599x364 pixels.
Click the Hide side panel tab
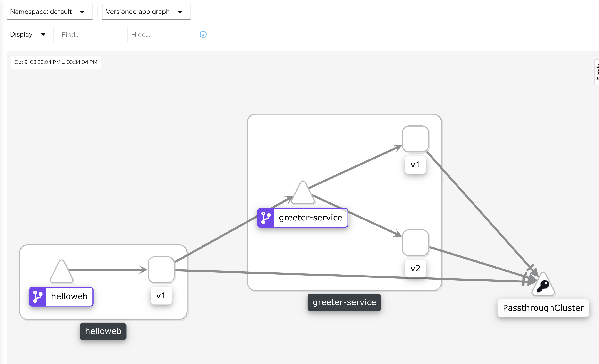597,72
